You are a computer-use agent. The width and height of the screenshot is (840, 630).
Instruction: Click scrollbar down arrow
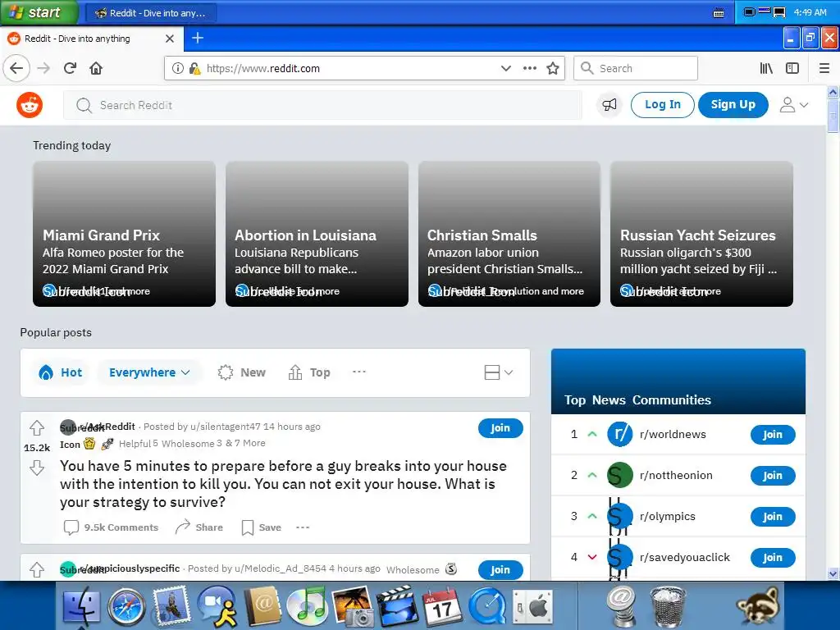pos(833,573)
